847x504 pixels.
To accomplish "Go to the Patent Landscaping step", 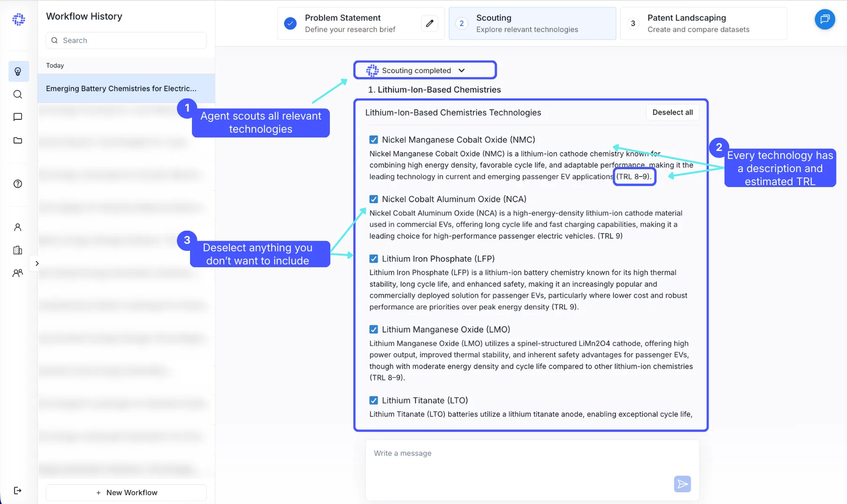I will (x=703, y=23).
